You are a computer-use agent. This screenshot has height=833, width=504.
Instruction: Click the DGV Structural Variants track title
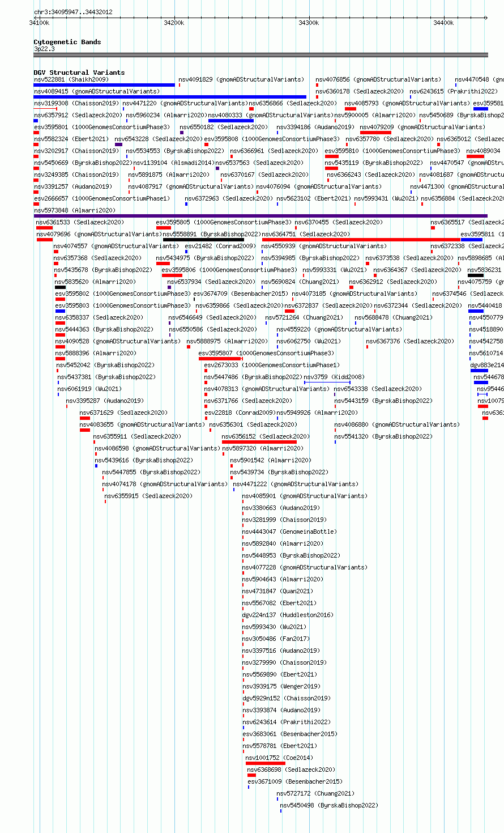click(x=79, y=73)
